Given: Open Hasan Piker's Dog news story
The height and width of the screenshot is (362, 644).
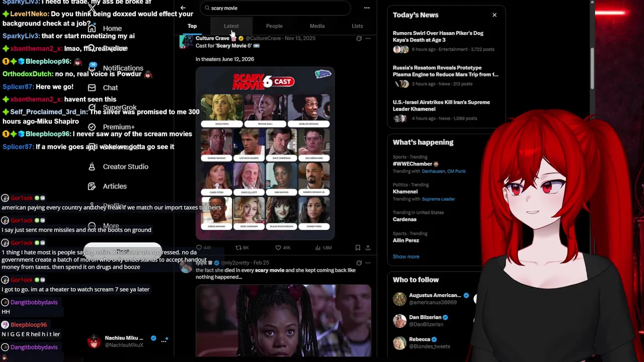Looking at the screenshot, I should point(445,41).
